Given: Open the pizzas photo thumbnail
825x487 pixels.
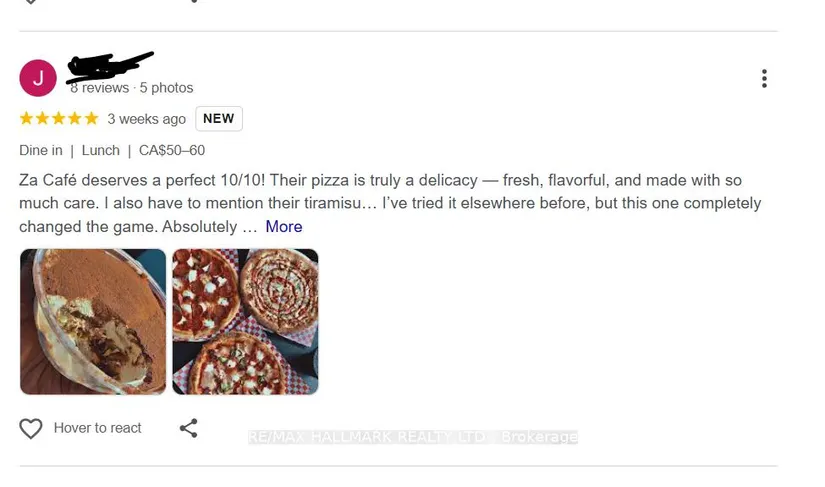Looking at the screenshot, I should (245, 321).
